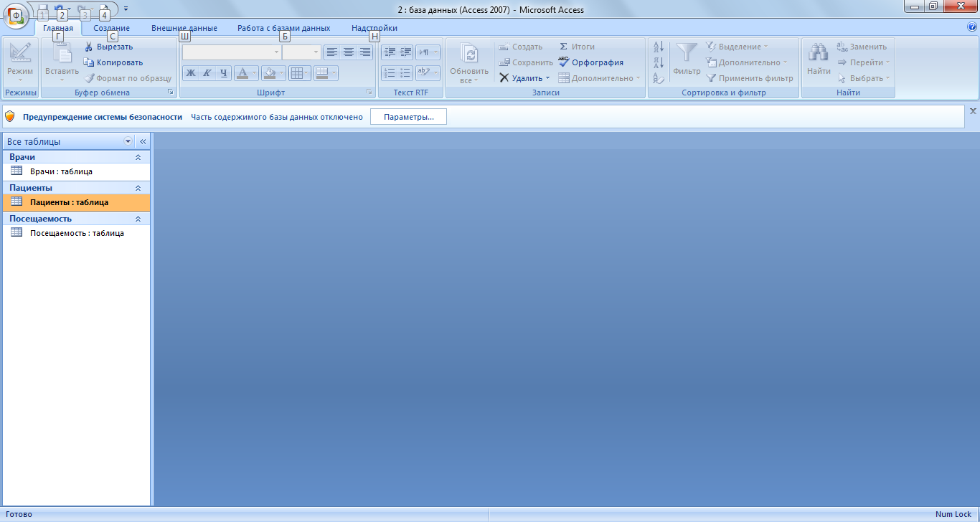Viewport: 980px width, 522px height.
Task: Click the Office button logo
Action: point(16,14)
